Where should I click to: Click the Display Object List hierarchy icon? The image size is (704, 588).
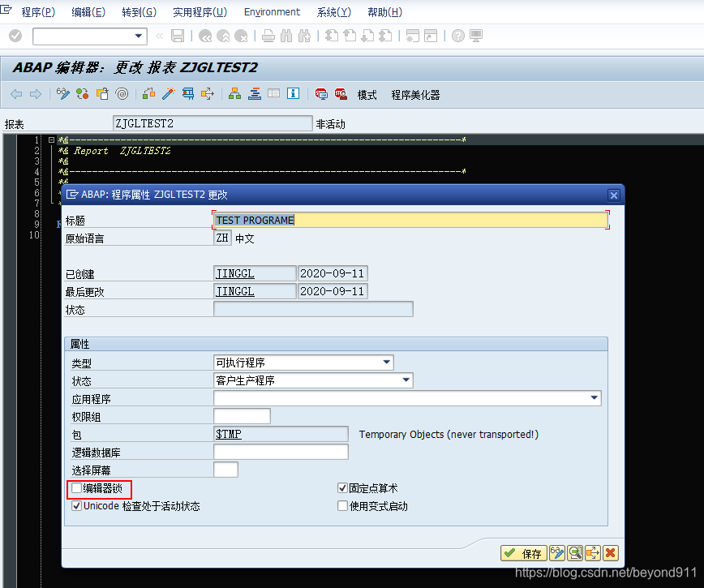(x=234, y=94)
